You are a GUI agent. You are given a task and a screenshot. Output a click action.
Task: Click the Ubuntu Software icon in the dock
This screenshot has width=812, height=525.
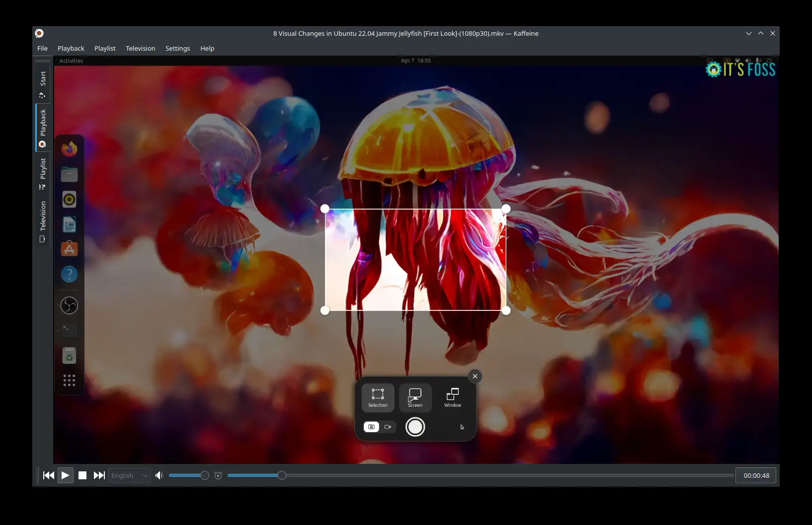(69, 249)
